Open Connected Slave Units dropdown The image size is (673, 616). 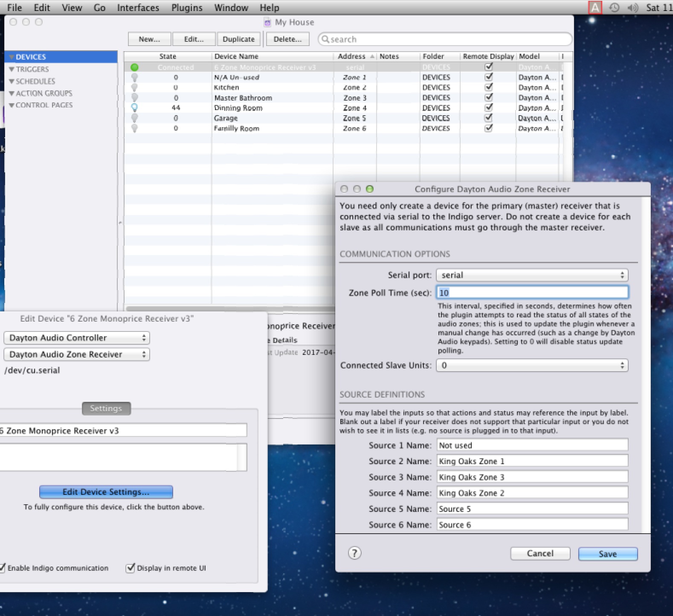coord(532,365)
